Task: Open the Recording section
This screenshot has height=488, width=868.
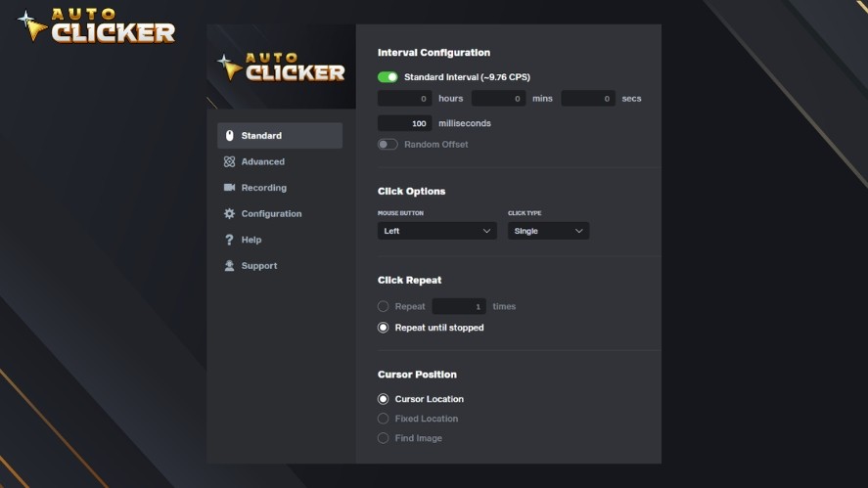Action: 263,188
